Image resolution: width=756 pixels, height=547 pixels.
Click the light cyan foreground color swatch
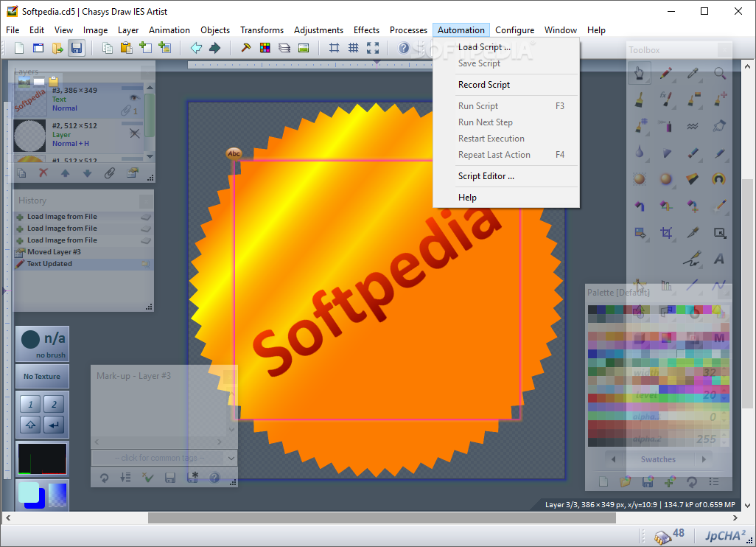coord(28,493)
